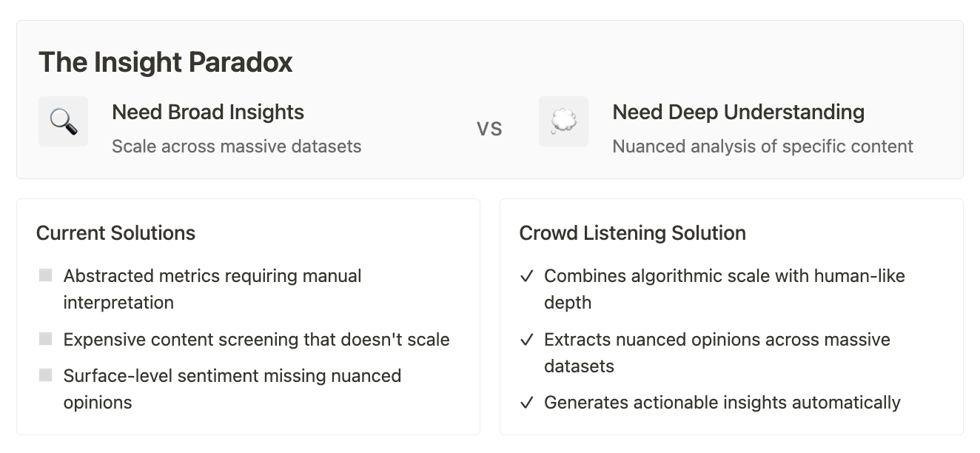Click Abstracted metrics requiring manual interpretation

[212, 289]
